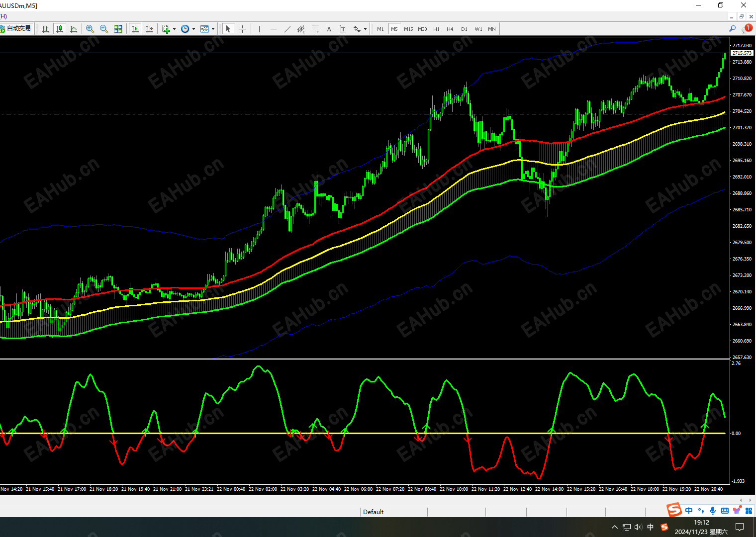Open Sogou toolbox grid icon

point(749,511)
